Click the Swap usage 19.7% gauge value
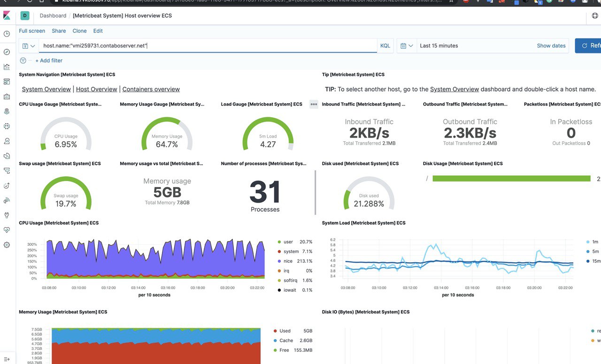 (66, 204)
